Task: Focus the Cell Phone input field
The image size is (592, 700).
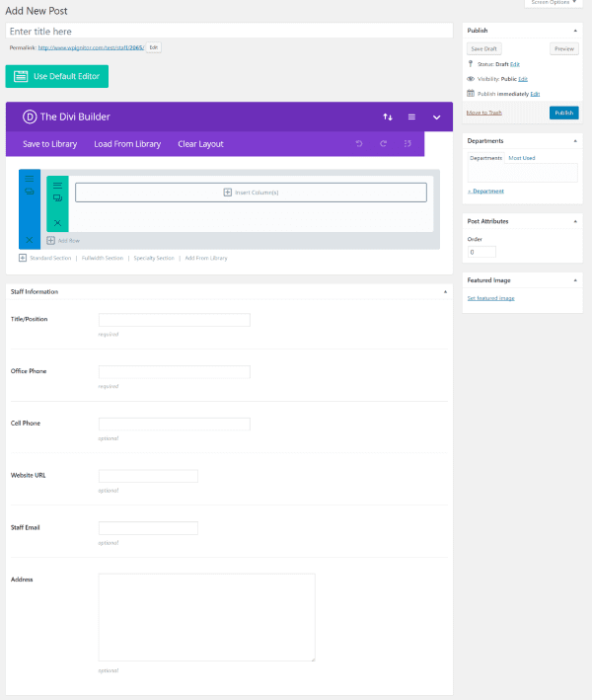Action: (x=175, y=425)
